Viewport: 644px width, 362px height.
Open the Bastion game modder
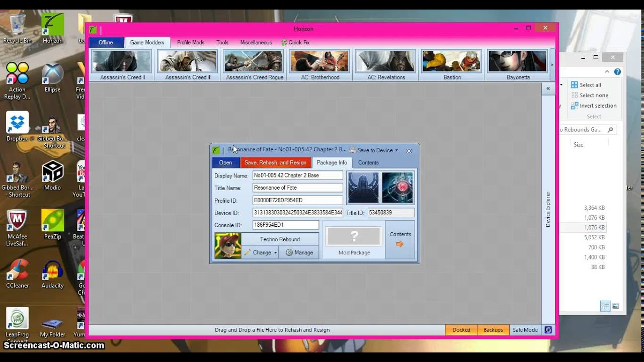(452, 65)
